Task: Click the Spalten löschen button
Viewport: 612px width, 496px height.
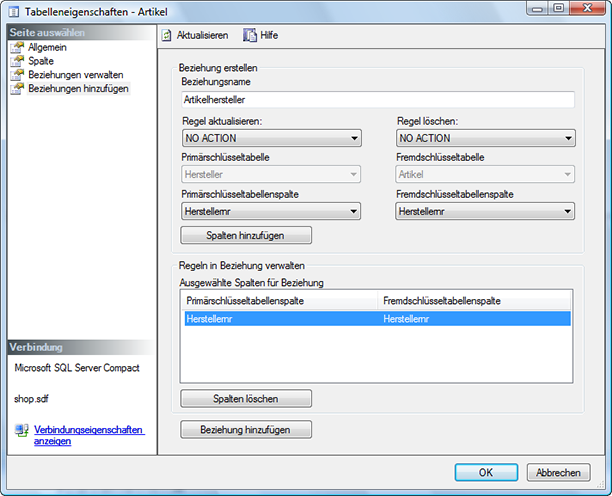Action: [x=246, y=398]
